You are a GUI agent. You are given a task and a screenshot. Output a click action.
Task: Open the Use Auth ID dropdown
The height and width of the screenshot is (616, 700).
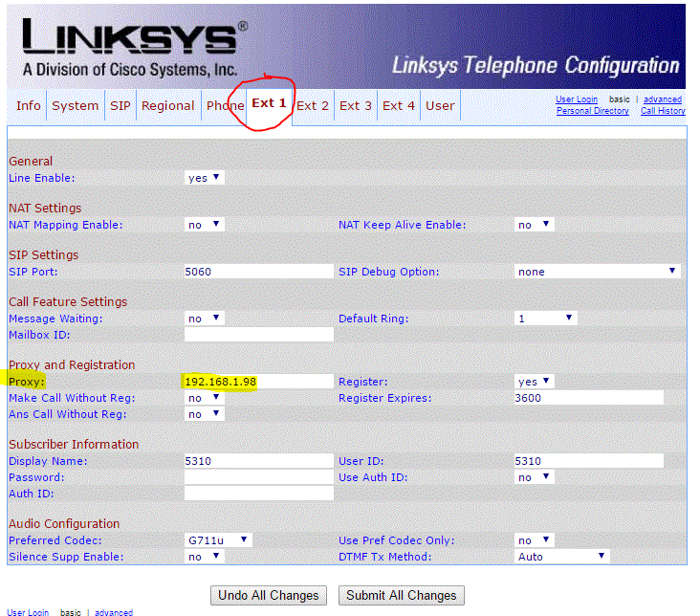[534, 477]
